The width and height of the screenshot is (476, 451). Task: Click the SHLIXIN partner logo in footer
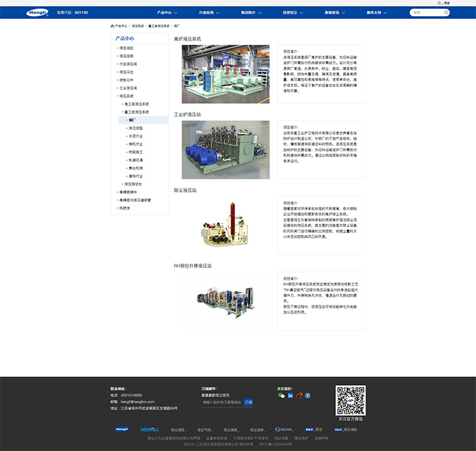pos(284,429)
